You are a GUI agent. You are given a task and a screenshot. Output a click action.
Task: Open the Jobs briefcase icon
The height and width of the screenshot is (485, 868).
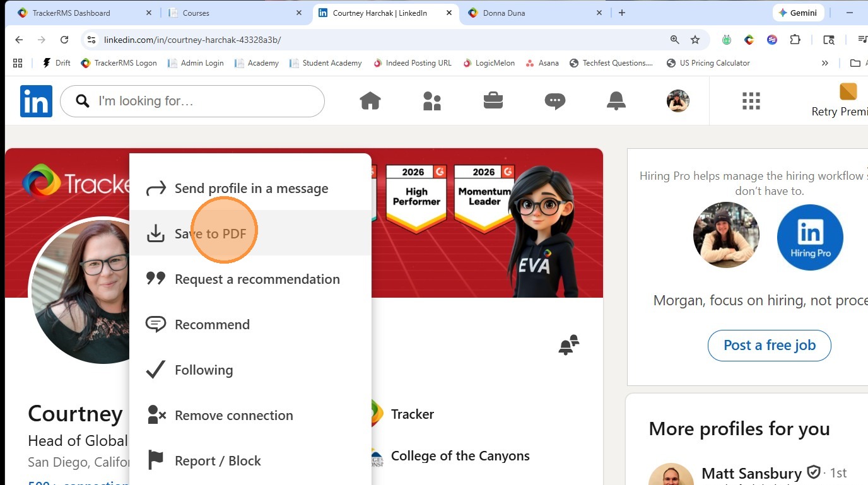click(x=493, y=101)
